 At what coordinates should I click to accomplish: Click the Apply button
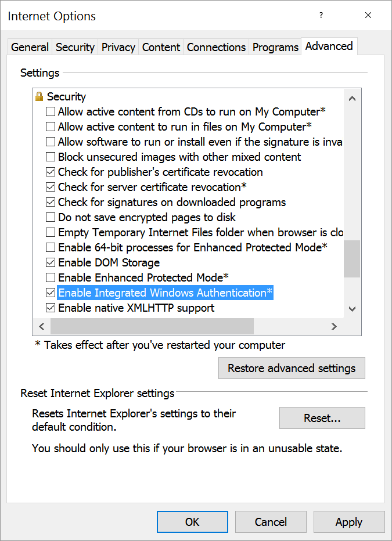[348, 522]
